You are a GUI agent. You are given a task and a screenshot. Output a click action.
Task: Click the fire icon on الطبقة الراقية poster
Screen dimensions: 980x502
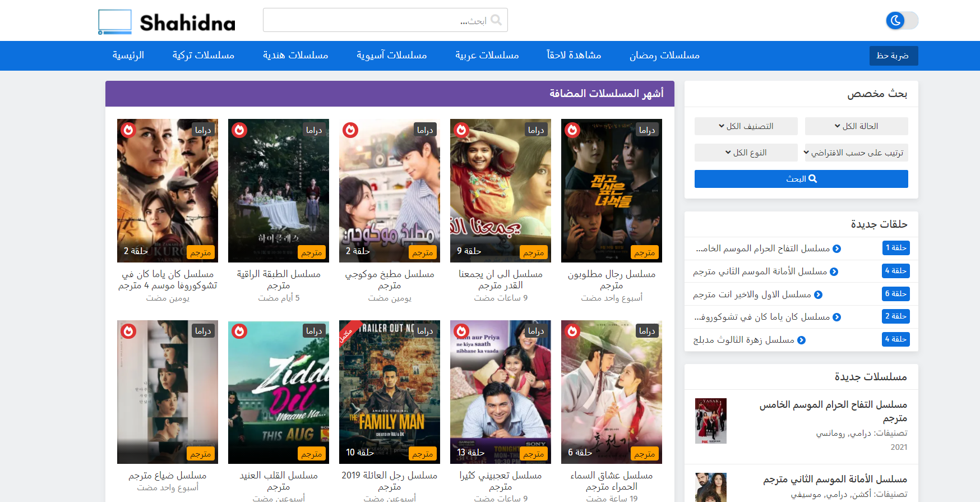coord(239,130)
